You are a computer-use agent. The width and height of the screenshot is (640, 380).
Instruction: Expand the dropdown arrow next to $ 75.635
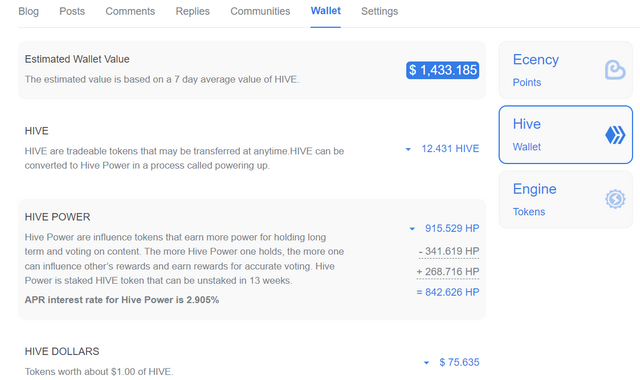427,362
